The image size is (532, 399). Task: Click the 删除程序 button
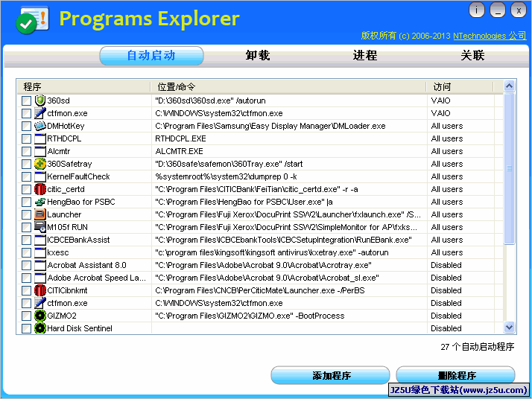click(x=456, y=375)
